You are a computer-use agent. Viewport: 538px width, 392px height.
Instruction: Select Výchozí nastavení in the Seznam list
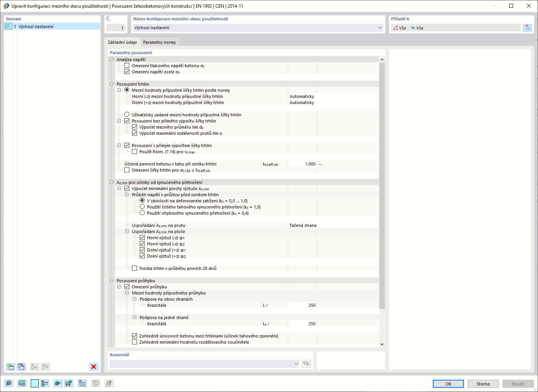52,26
